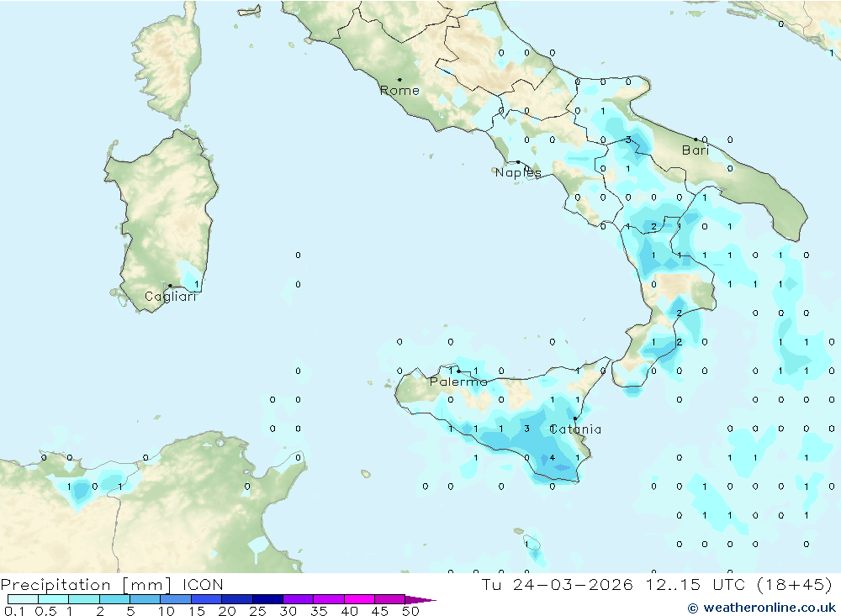The width and height of the screenshot is (841, 616).
Task: Click the Bari city label
Action: coord(696,150)
